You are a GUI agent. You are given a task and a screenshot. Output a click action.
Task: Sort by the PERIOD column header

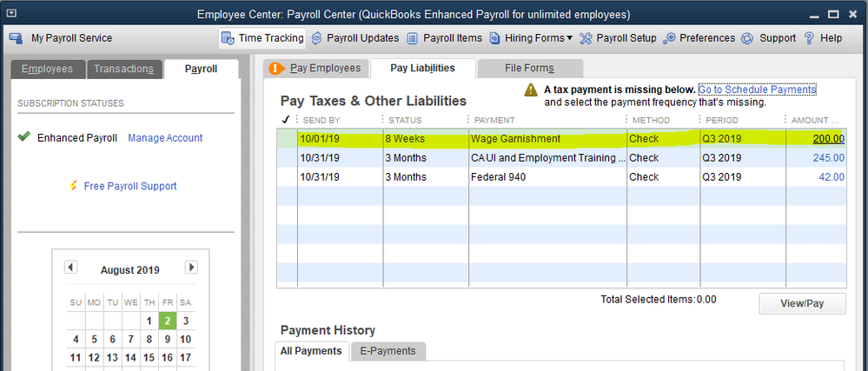(x=722, y=120)
